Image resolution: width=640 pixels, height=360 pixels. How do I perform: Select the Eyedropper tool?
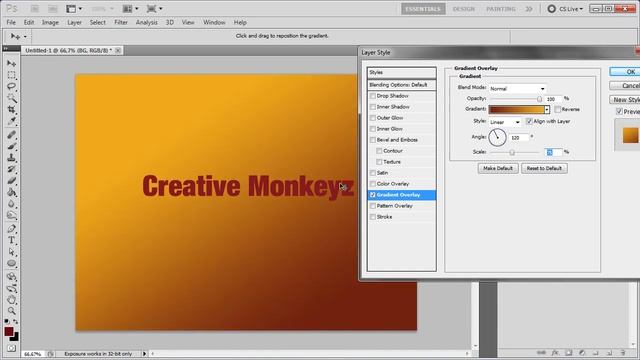[11, 121]
